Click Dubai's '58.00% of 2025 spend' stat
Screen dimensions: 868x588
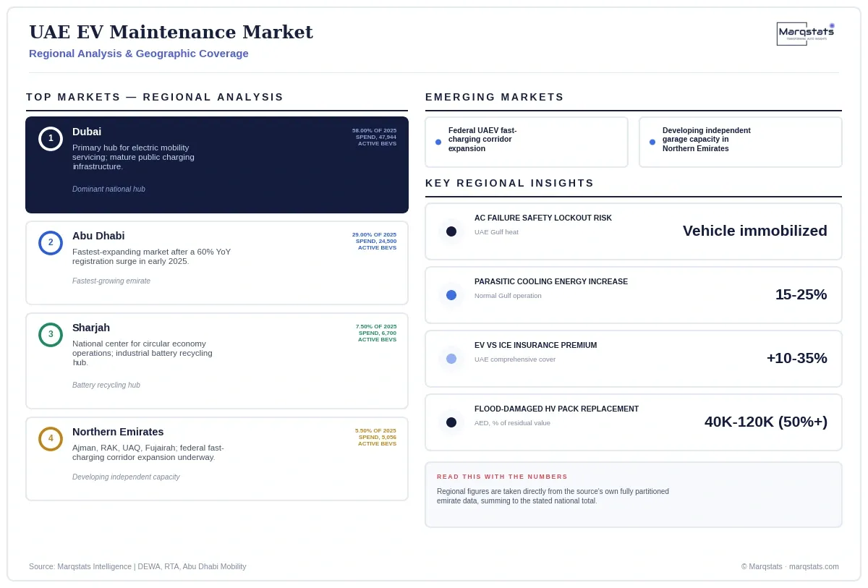[375, 137]
